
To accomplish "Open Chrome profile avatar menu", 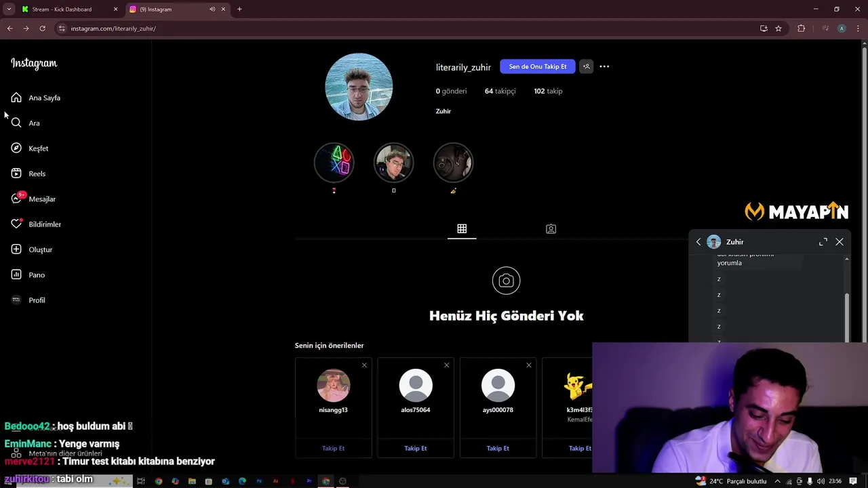I will (x=842, y=28).
